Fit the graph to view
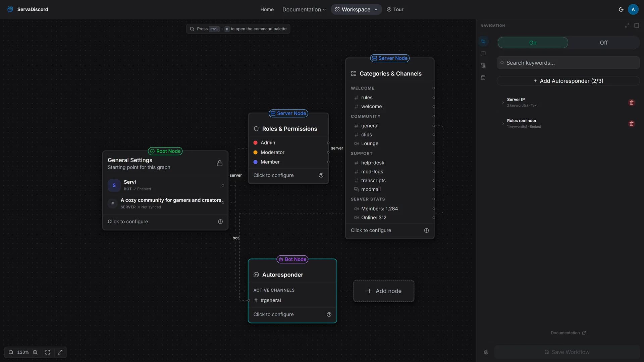 (x=48, y=352)
